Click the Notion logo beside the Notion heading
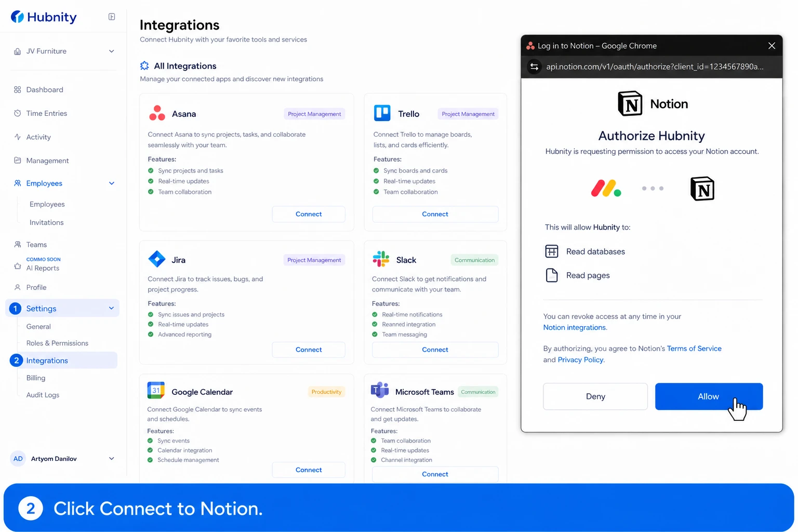The image size is (798, 532). click(630, 103)
